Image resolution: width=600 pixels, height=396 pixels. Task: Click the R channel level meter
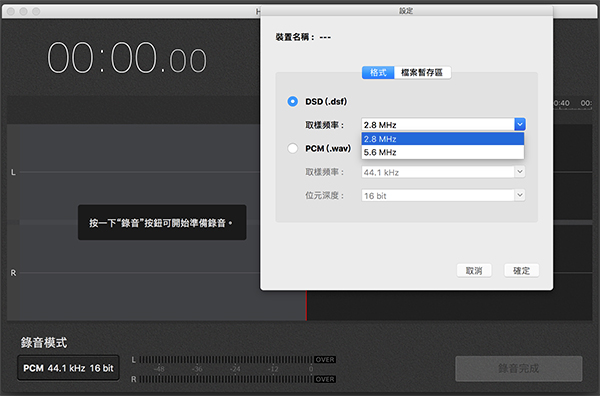pos(226,379)
